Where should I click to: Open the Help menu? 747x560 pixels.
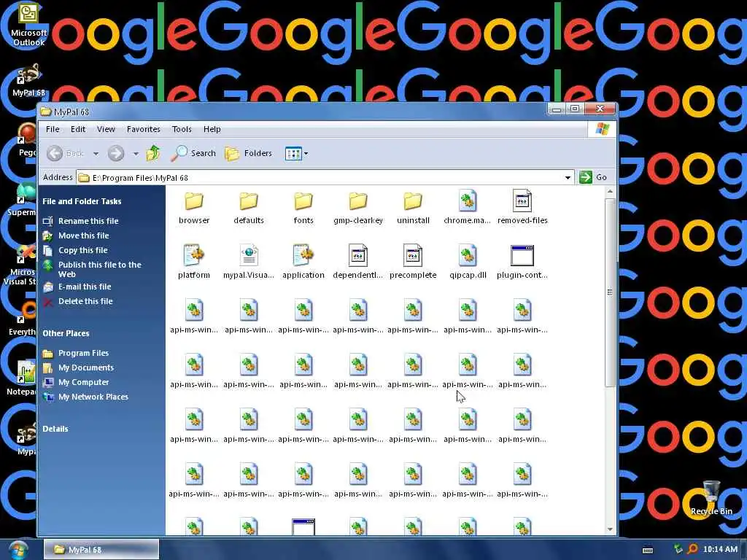click(212, 129)
